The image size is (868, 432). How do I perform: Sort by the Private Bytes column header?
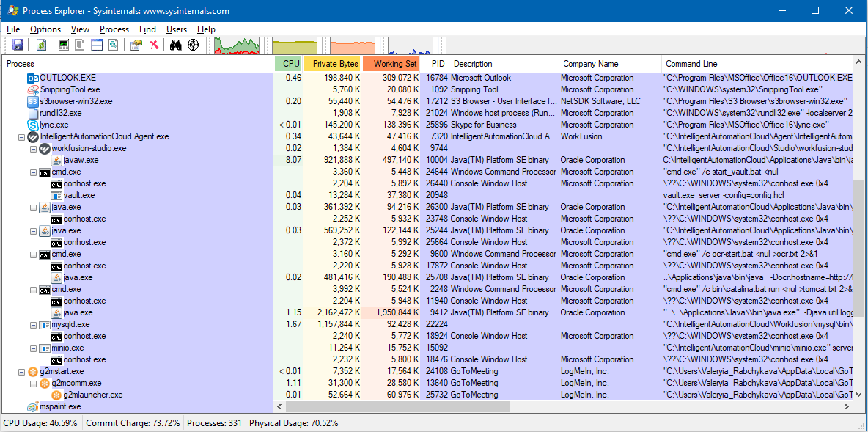[333, 64]
